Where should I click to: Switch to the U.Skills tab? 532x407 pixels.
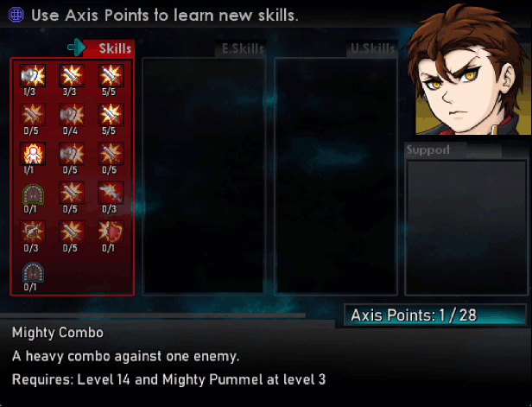[372, 49]
